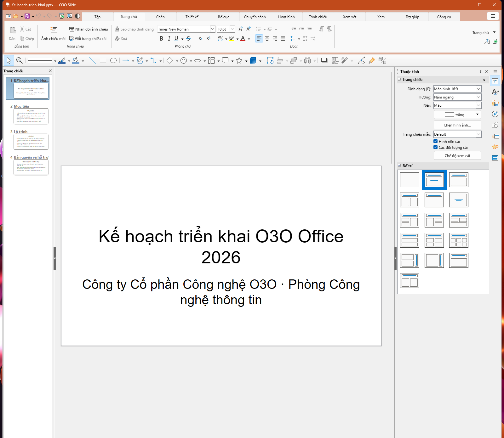
Task: Toggle point edit mode icon
Action: click(361, 60)
